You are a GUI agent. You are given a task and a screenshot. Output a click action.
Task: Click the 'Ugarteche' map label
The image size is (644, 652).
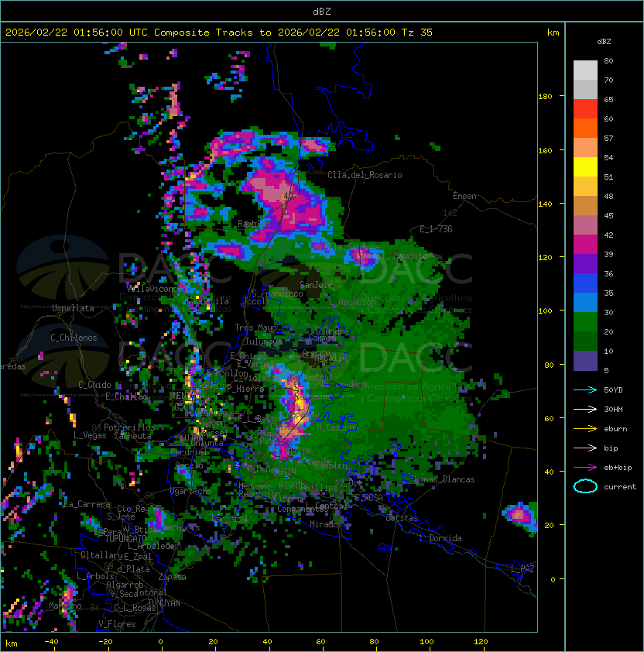click(191, 491)
